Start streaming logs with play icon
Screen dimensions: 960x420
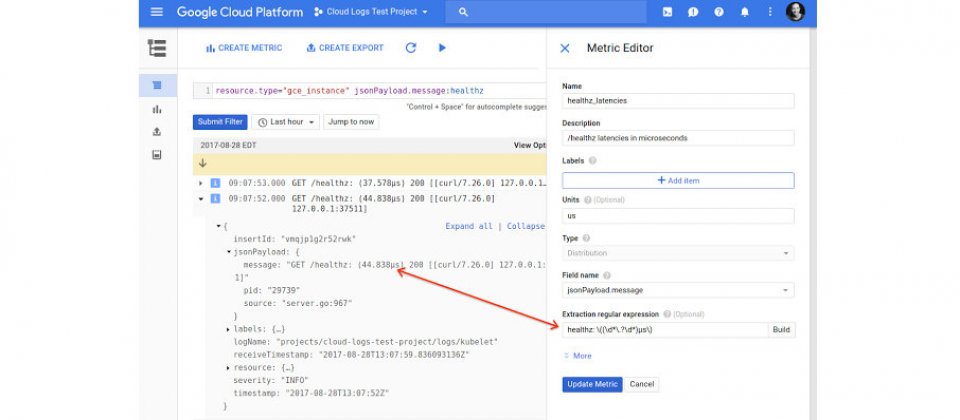pyautogui.click(x=442, y=48)
